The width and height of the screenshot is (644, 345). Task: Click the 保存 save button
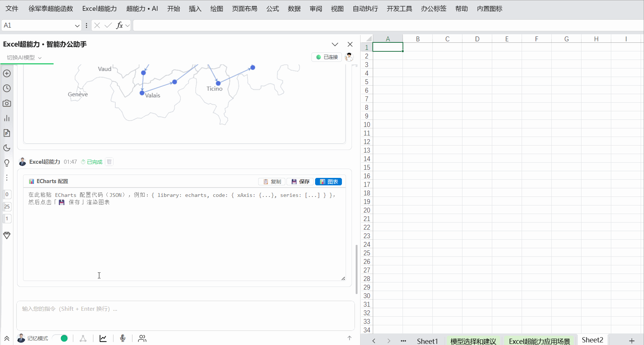[300, 182]
